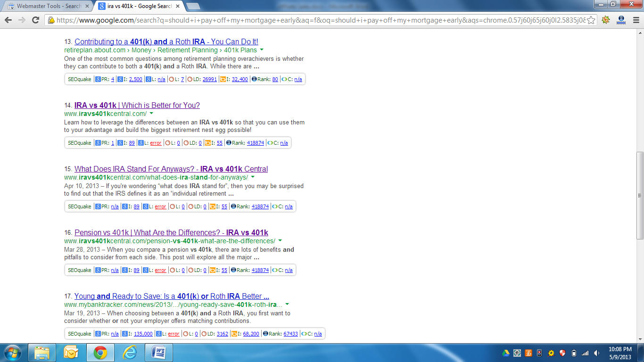Screen dimensions: 644x362
Task: Bookmark this page with the star icon
Action: (591, 20)
